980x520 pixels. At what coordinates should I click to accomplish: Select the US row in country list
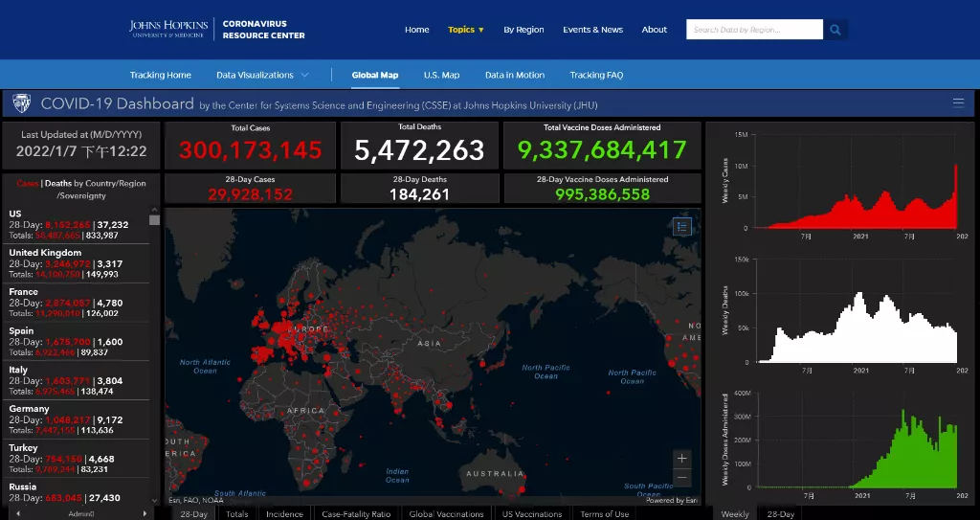tap(76, 224)
